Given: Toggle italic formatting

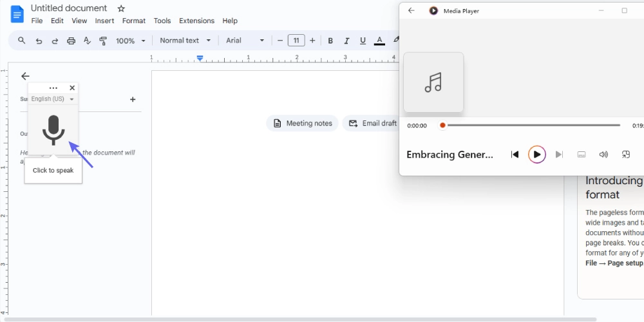Looking at the screenshot, I should [x=346, y=41].
